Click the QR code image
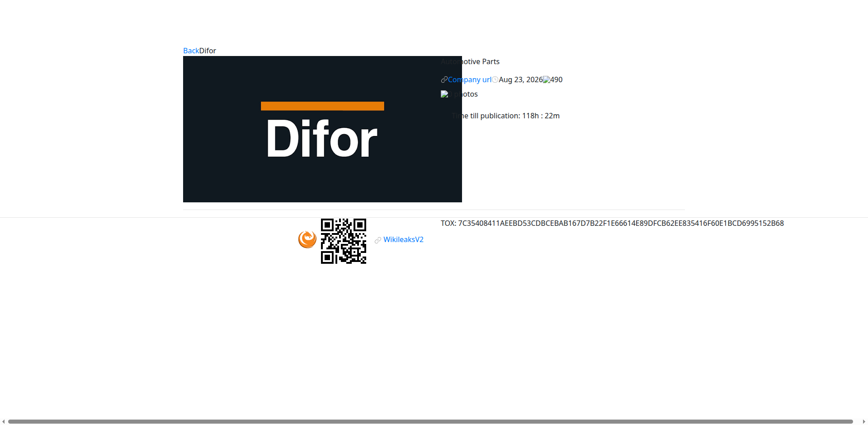 pyautogui.click(x=344, y=241)
